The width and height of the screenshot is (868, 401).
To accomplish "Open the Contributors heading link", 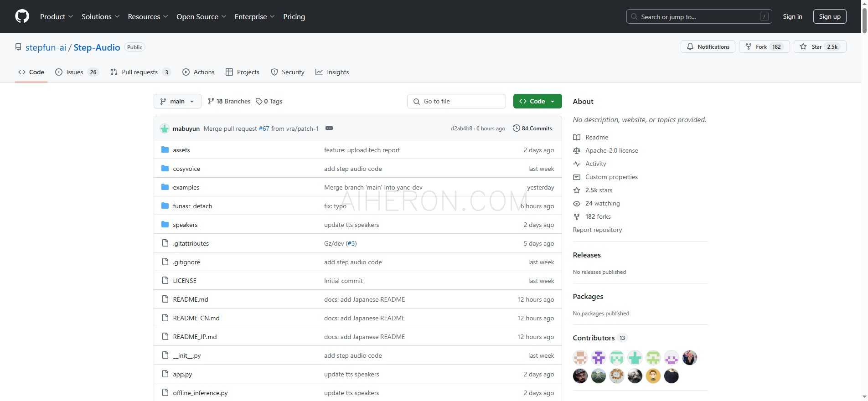I will (x=600, y=338).
